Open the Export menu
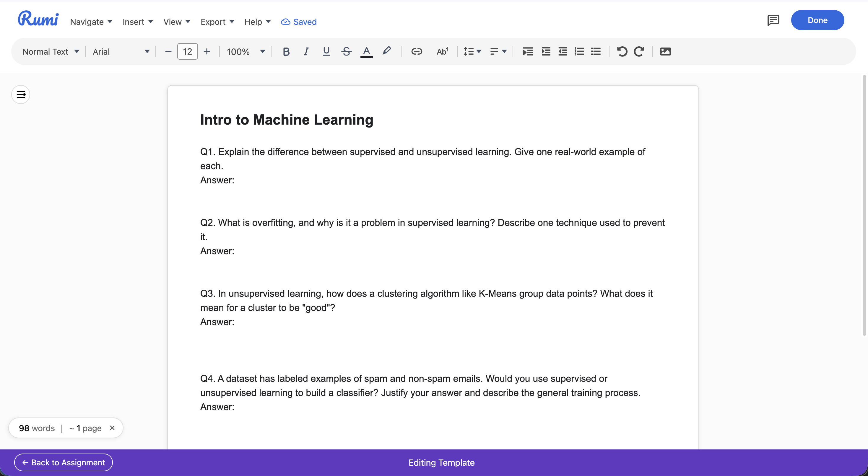Image resolution: width=868 pixels, height=476 pixels. pyautogui.click(x=217, y=22)
